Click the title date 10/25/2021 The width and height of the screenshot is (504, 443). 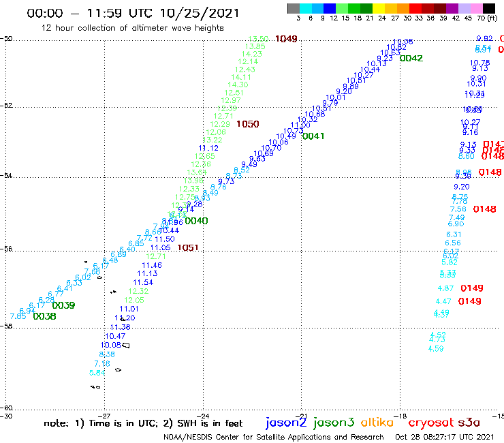point(200,13)
